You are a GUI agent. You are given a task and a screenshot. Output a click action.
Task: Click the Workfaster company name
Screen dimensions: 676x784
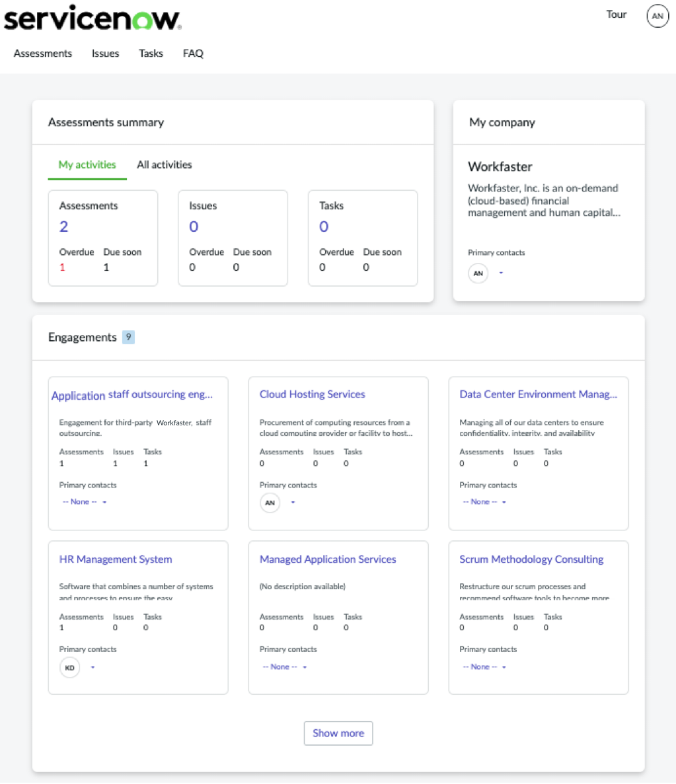click(x=500, y=166)
